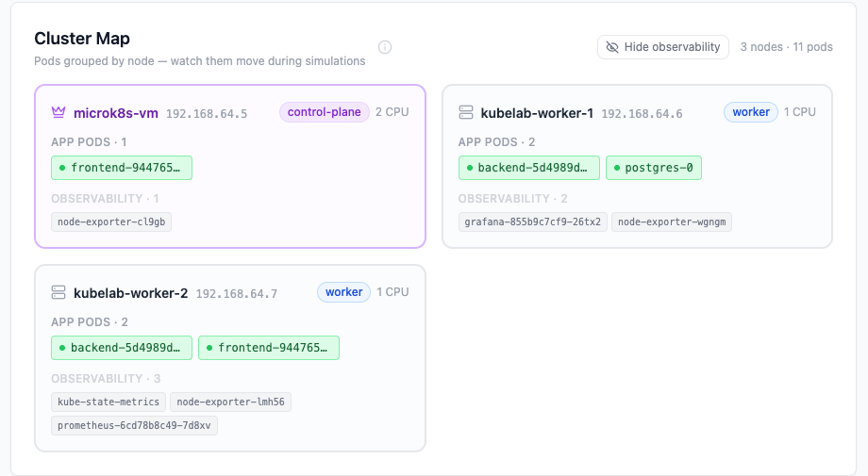
Task: Click the control-plane role badge
Action: point(324,112)
